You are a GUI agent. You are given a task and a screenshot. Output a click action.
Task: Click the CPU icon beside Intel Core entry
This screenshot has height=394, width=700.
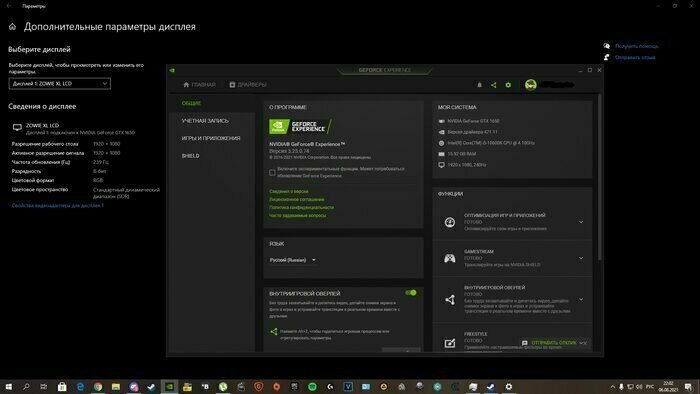click(442, 143)
